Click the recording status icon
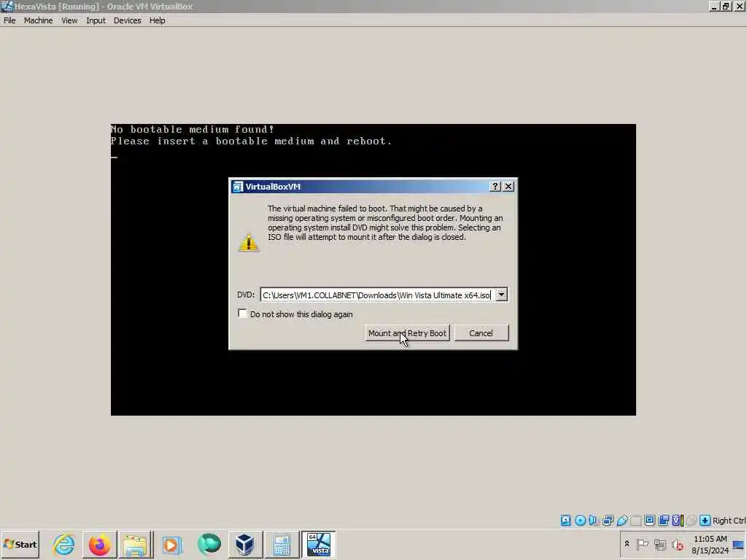The height and width of the screenshot is (560, 747). [x=663, y=521]
